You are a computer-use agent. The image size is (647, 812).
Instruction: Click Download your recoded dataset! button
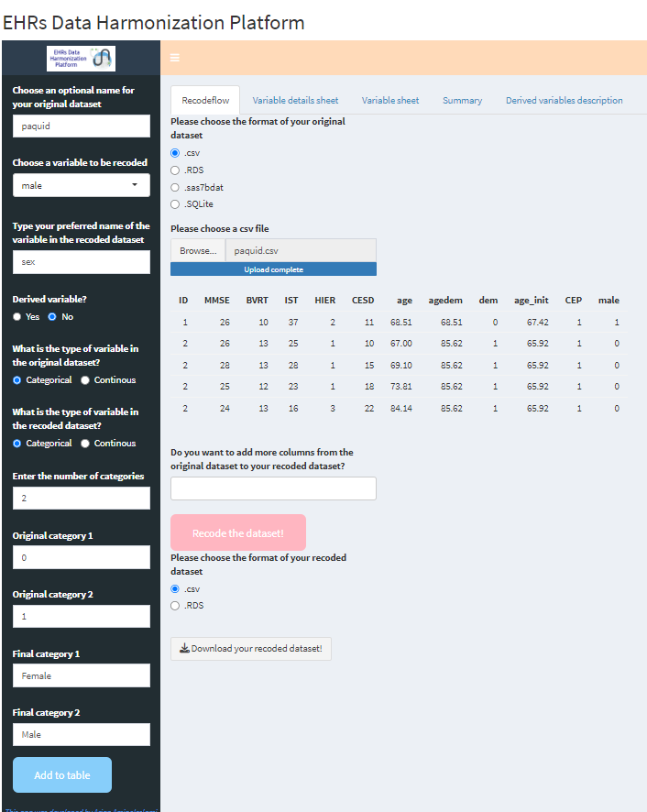pos(251,648)
